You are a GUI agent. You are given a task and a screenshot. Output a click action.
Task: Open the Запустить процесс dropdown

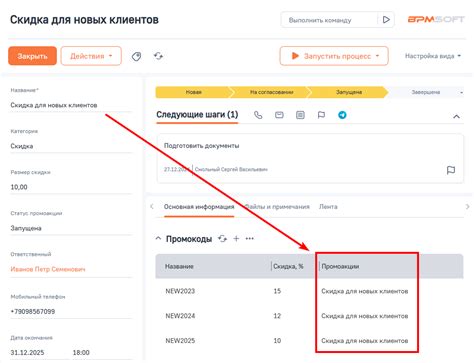334,56
